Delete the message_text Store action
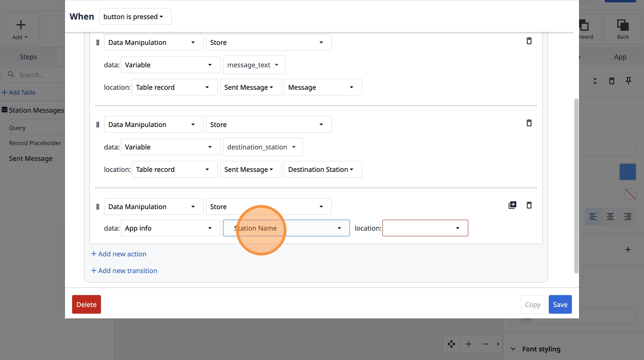The image size is (644, 360). 529,41
